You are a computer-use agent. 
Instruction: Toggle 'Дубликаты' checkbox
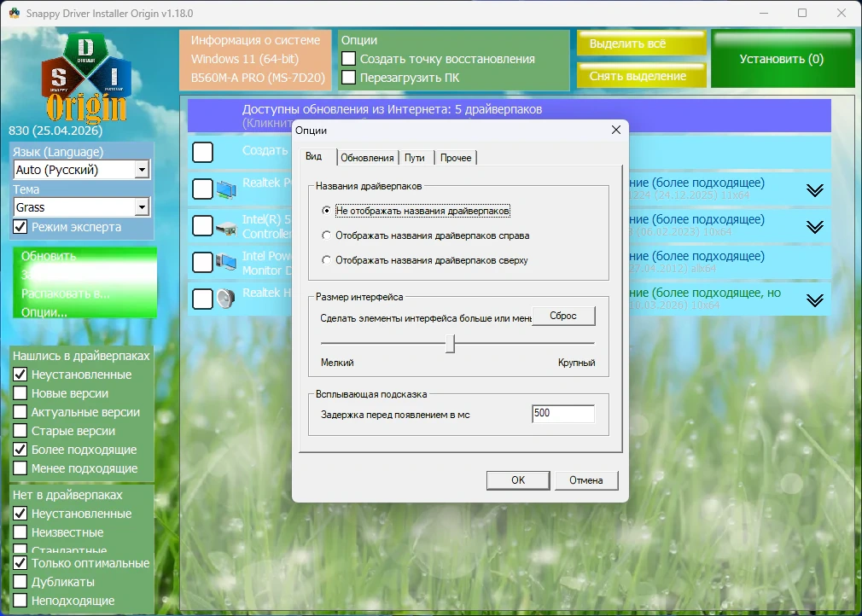(20, 581)
